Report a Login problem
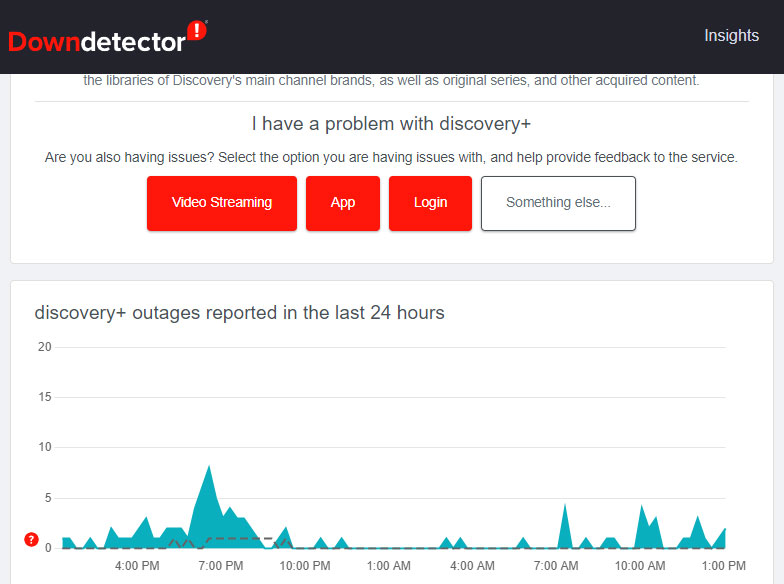 point(430,203)
